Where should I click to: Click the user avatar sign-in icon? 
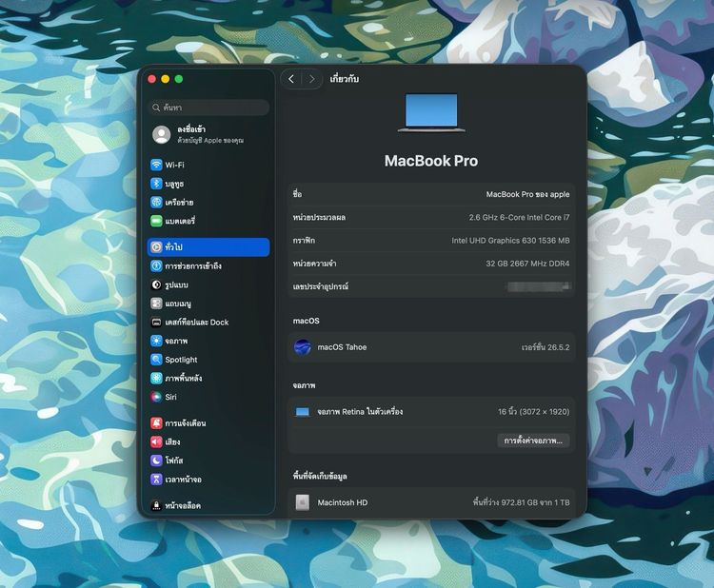coord(161,135)
